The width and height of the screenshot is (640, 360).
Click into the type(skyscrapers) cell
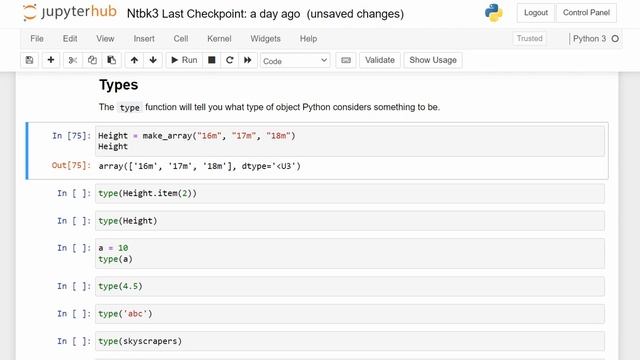pyautogui.click(x=350, y=341)
